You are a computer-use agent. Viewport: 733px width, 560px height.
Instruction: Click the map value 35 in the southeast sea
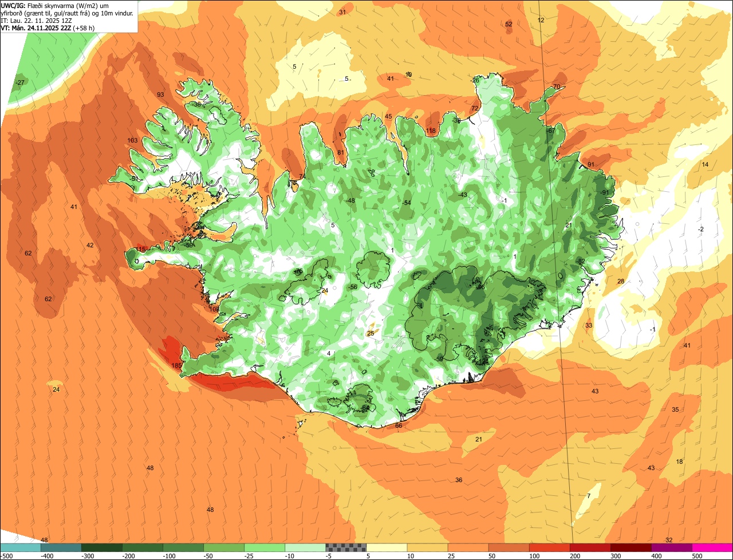tap(675, 409)
